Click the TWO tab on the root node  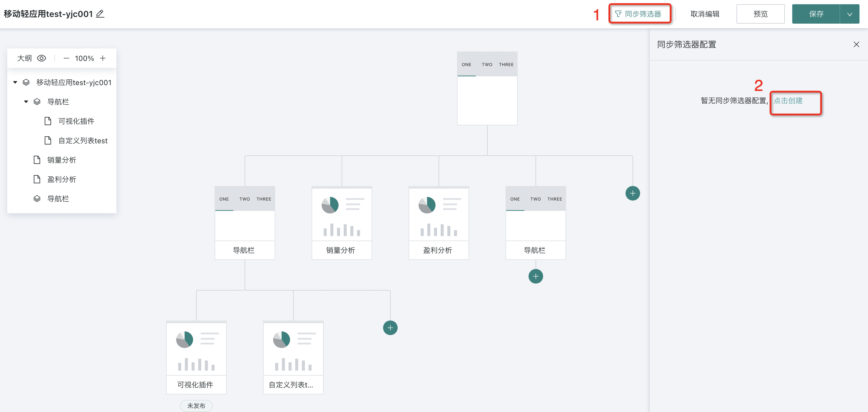tap(487, 64)
